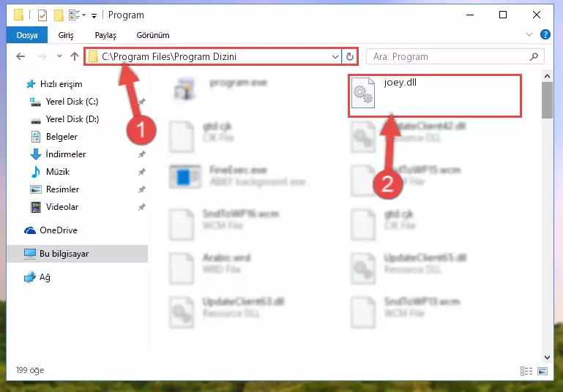Open the Dosya file menu
Image resolution: width=563 pixels, height=392 pixels.
coord(27,35)
